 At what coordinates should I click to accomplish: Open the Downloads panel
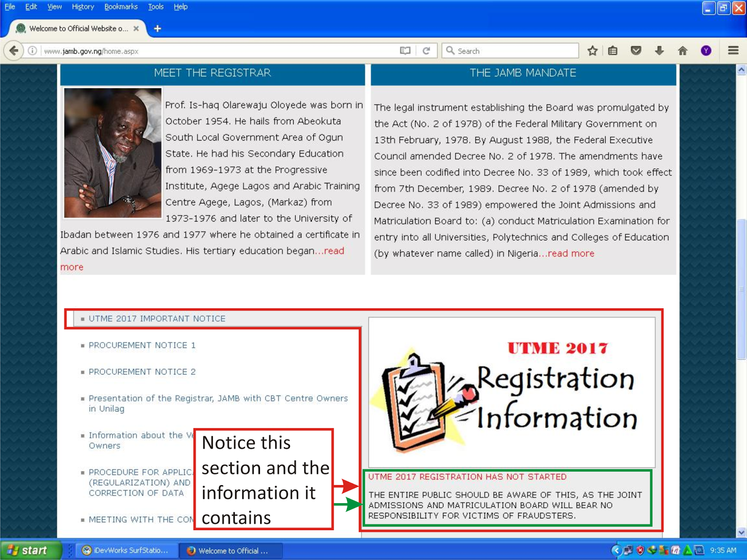click(x=659, y=51)
